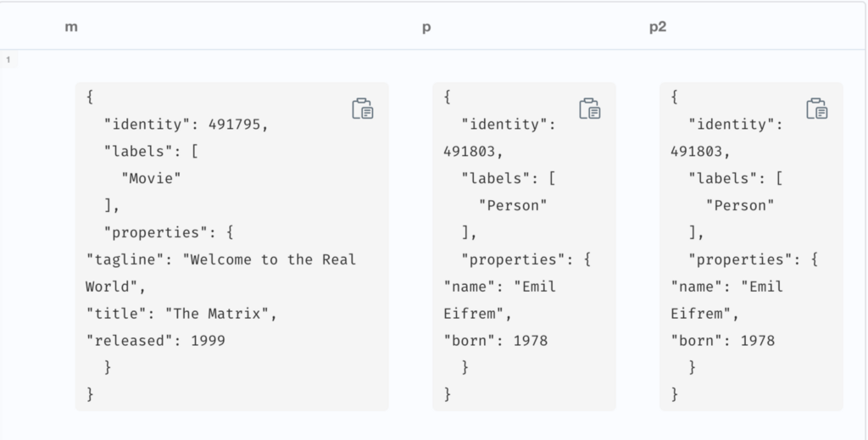Click "name": "Emil in p column
The height and width of the screenshot is (440, 868).
[500, 287]
